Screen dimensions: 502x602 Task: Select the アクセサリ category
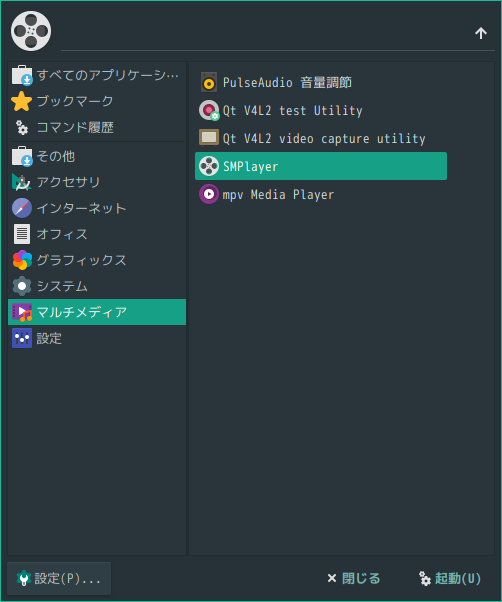click(x=97, y=182)
